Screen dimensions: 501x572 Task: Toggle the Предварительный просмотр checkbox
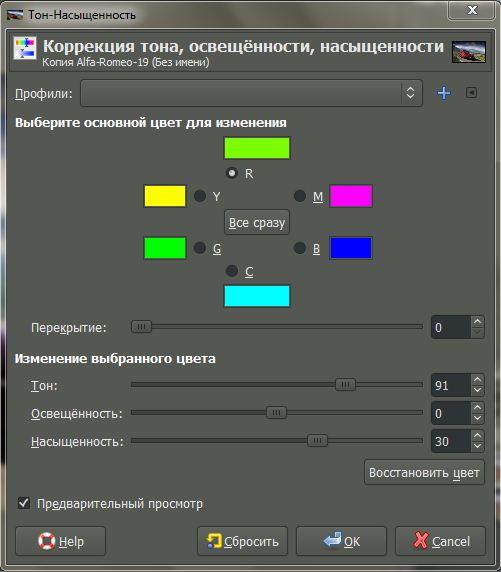pyautogui.click(x=24, y=503)
